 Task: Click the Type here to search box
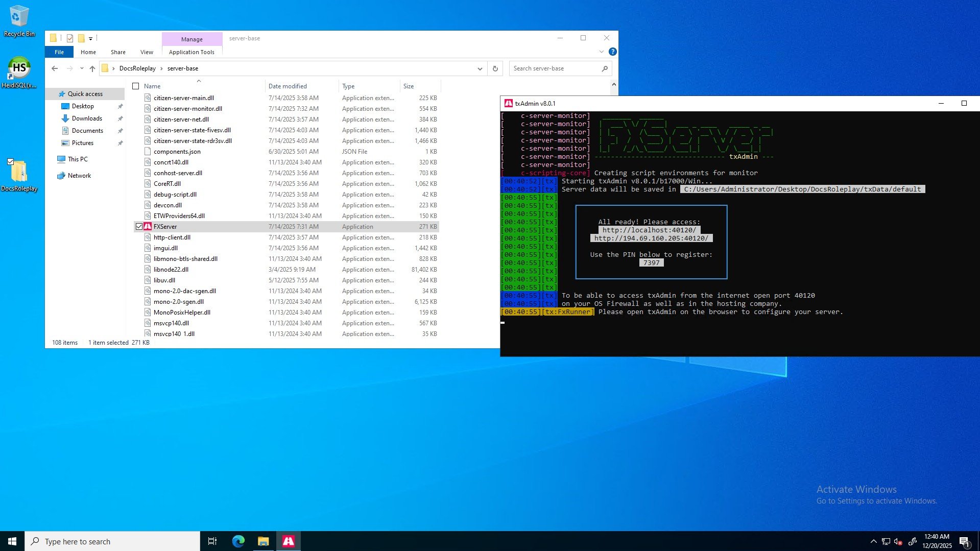click(112, 541)
